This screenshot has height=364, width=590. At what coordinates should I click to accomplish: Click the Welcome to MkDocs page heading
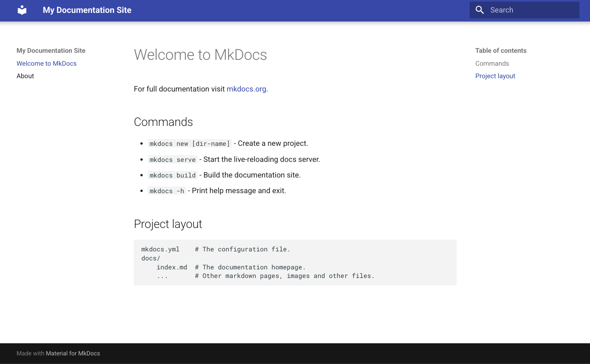click(x=200, y=55)
